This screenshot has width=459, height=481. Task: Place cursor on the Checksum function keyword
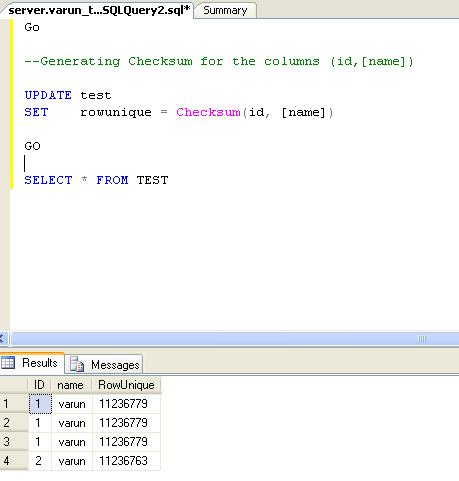click(x=208, y=112)
